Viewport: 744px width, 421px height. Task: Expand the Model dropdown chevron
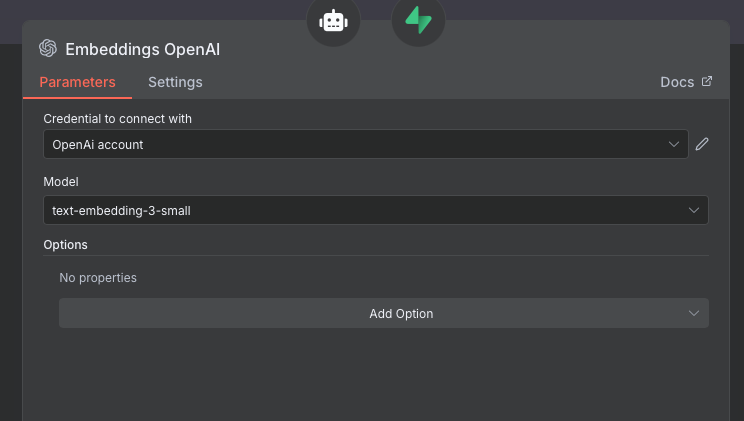[694, 210]
